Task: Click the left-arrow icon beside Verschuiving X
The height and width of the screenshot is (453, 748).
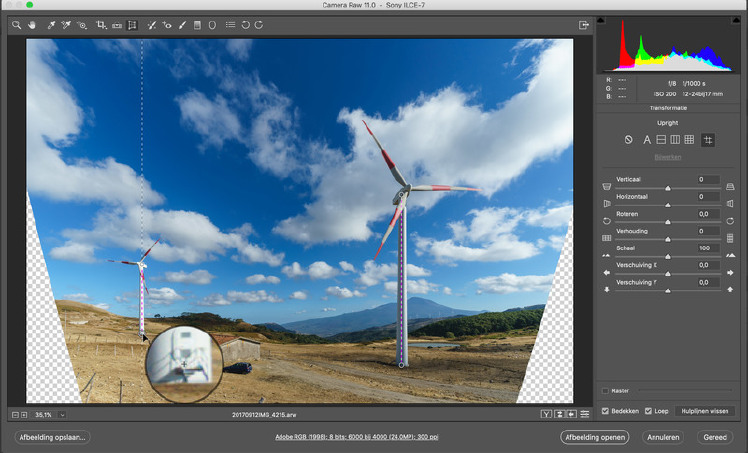Action: pyautogui.click(x=607, y=273)
